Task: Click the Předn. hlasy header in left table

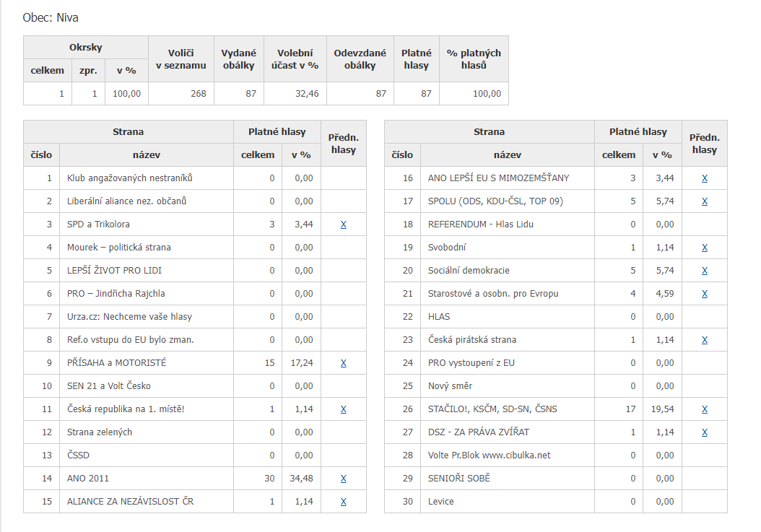Action: [x=344, y=144]
